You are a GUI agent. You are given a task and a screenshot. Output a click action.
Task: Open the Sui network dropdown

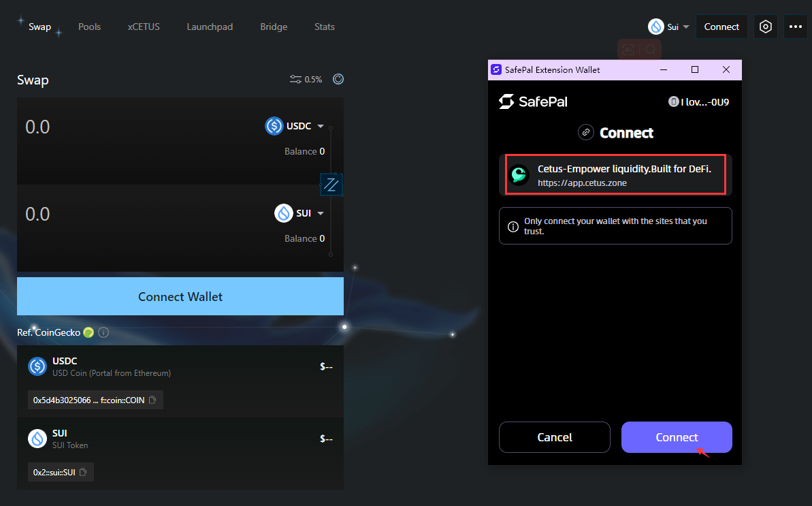coord(668,27)
